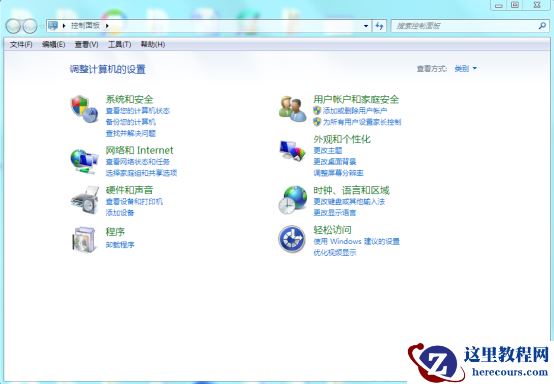Open the 系统和安全 category heading
The height and width of the screenshot is (384, 554).
(x=129, y=99)
